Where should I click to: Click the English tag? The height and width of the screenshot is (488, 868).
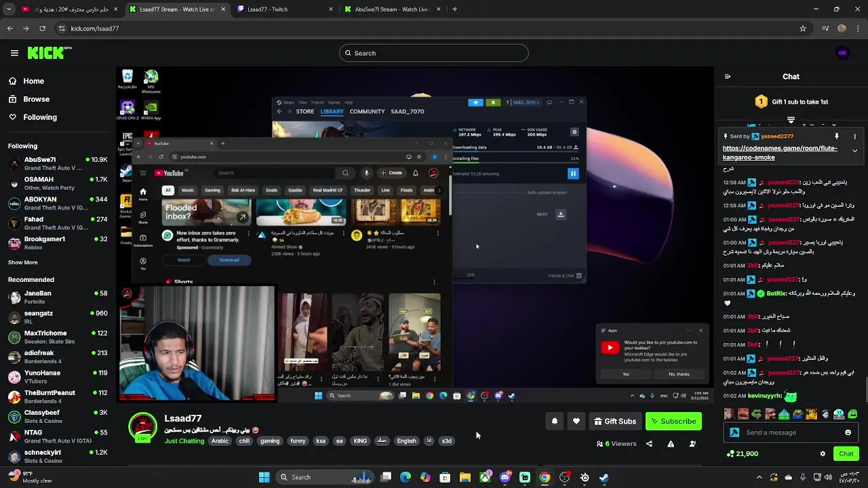click(406, 441)
